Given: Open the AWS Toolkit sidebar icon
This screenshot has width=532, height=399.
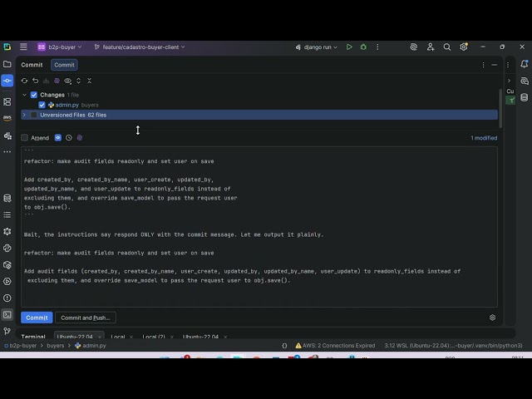Looking at the screenshot, I should 7,118.
